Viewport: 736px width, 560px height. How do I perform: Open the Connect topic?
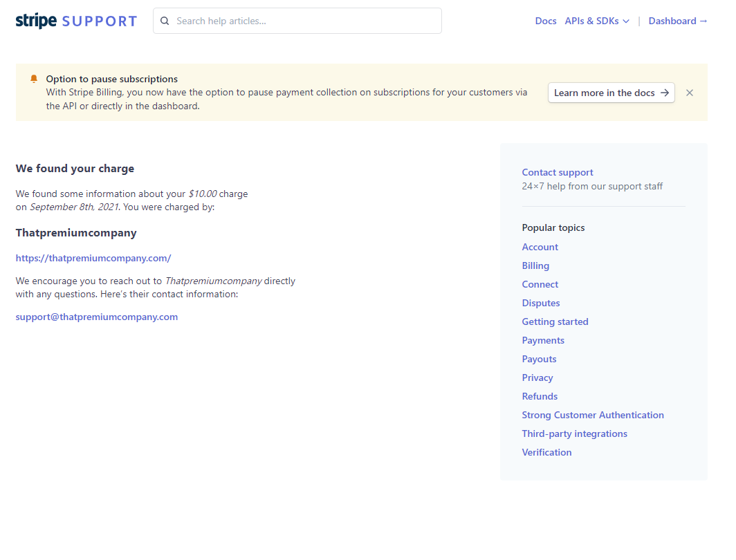[540, 284]
